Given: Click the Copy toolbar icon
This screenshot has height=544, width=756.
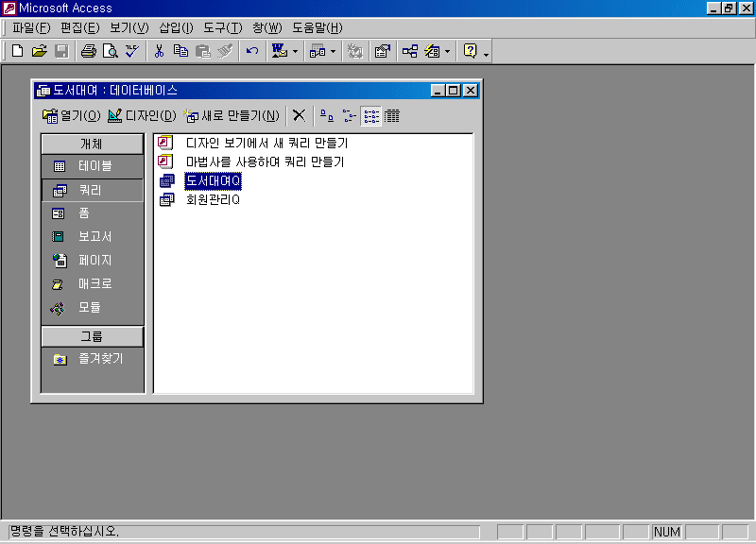Looking at the screenshot, I should pyautogui.click(x=180, y=51).
